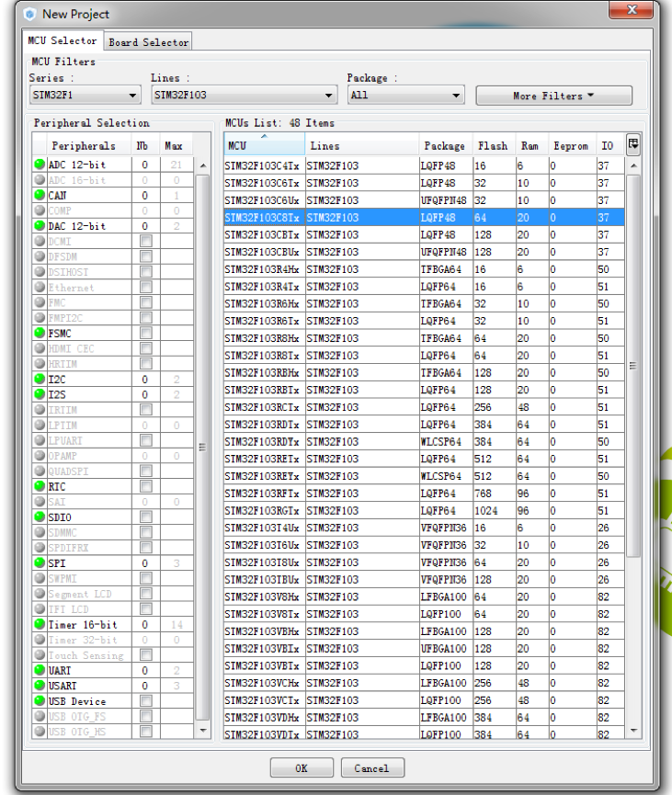Click the green dot beside FSMC

coord(39,333)
